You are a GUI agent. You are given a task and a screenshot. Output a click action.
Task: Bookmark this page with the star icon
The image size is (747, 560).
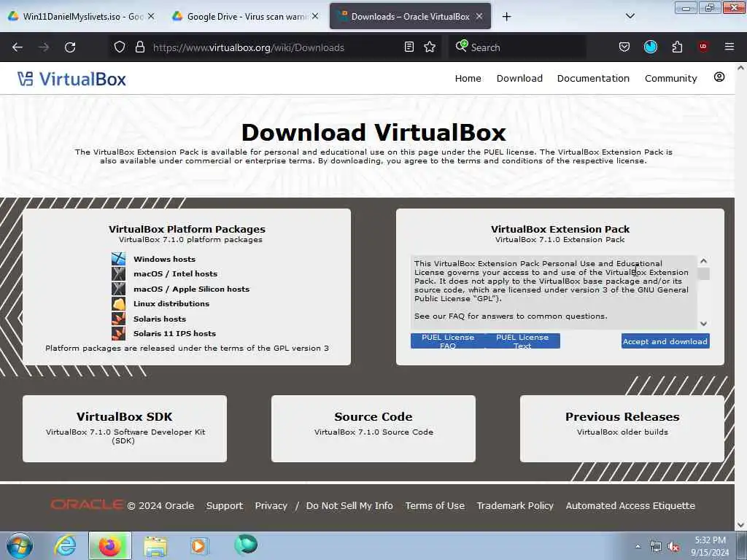click(430, 47)
